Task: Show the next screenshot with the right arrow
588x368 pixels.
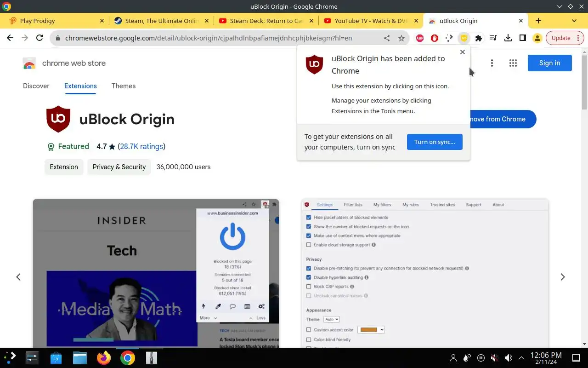Action: [x=563, y=277]
